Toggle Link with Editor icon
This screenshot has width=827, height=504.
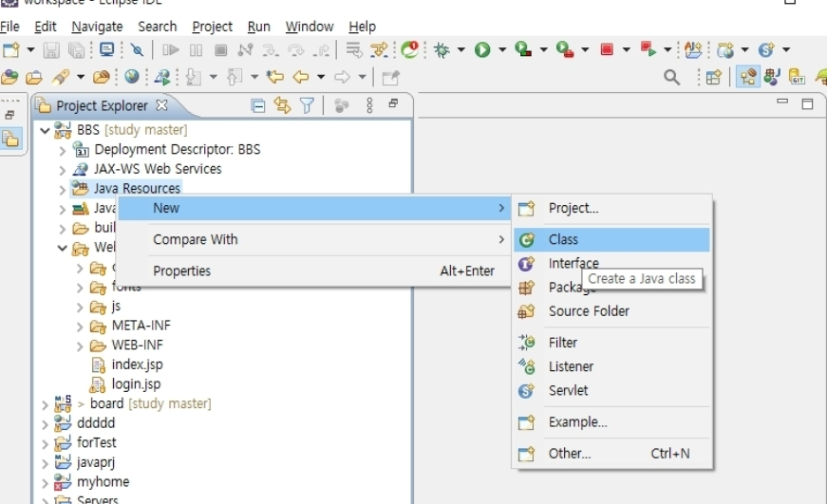[282, 106]
